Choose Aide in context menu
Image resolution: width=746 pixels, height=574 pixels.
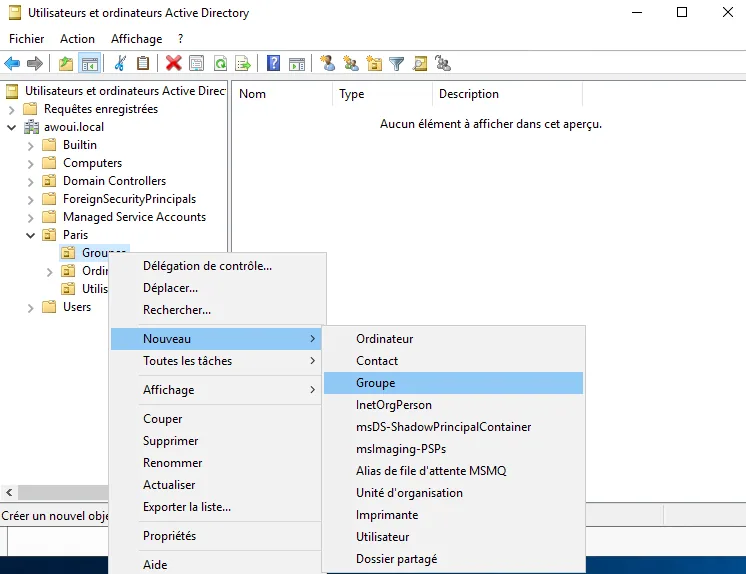pos(217,564)
